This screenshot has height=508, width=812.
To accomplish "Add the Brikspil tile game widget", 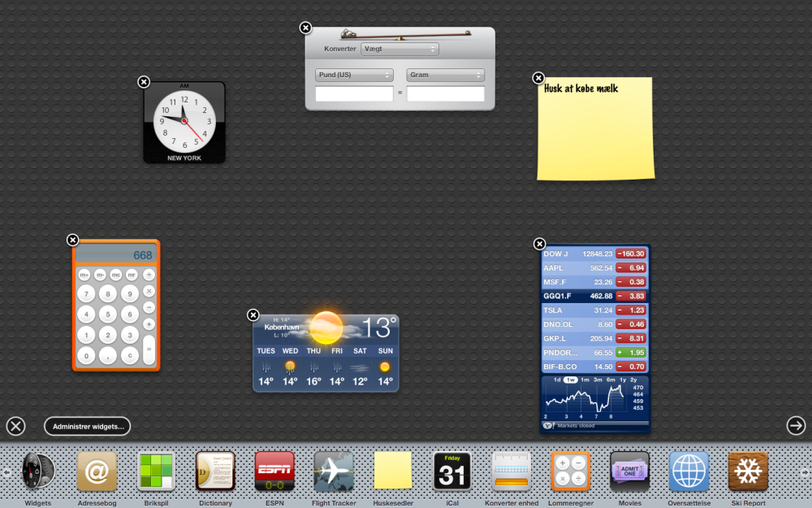I will pyautogui.click(x=156, y=471).
